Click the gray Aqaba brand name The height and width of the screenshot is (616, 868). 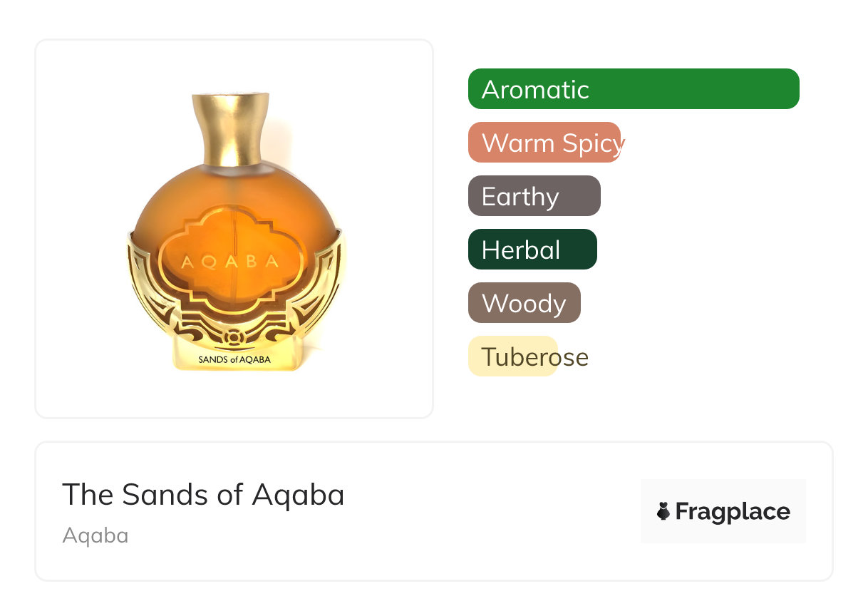point(95,535)
